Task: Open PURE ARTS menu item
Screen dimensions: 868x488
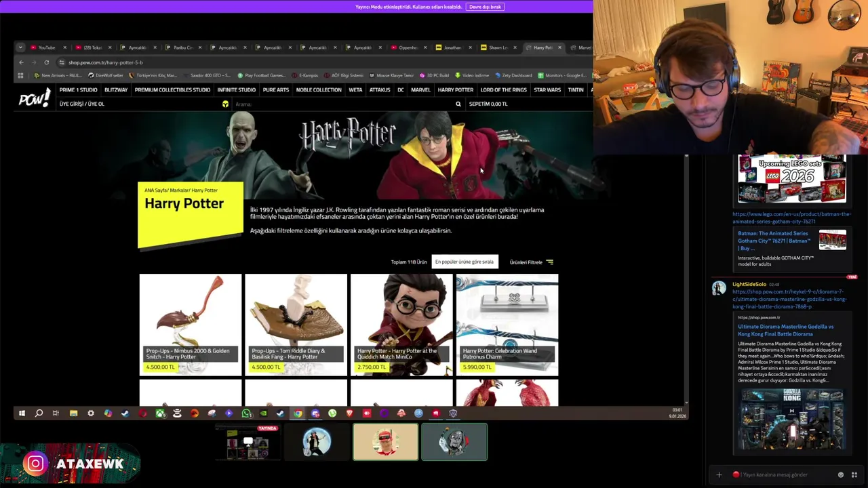Action: pos(276,89)
